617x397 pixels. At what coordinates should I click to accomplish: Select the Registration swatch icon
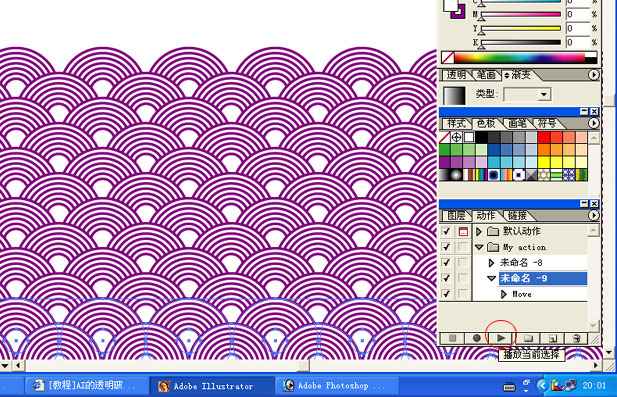point(456,137)
